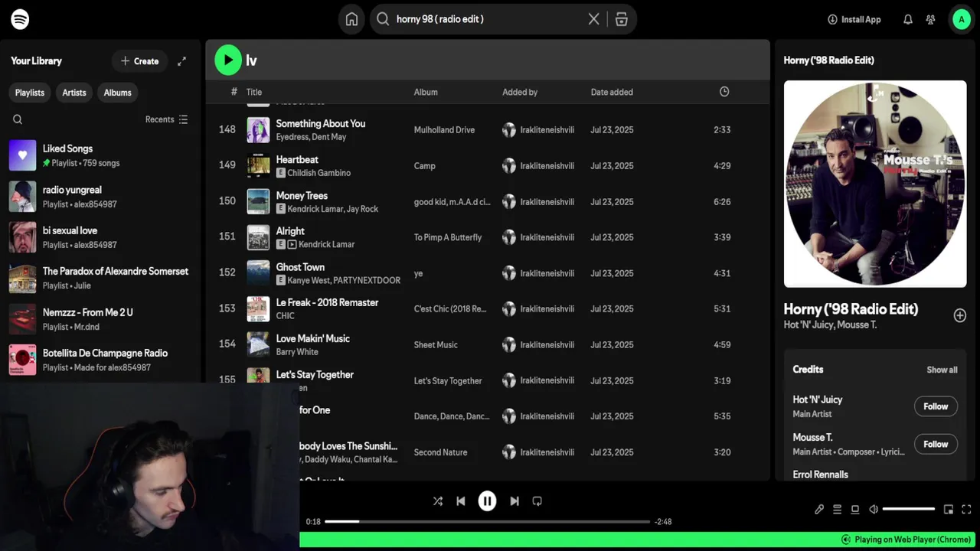
Task: Seek on the song progress bar
Action: click(x=487, y=522)
